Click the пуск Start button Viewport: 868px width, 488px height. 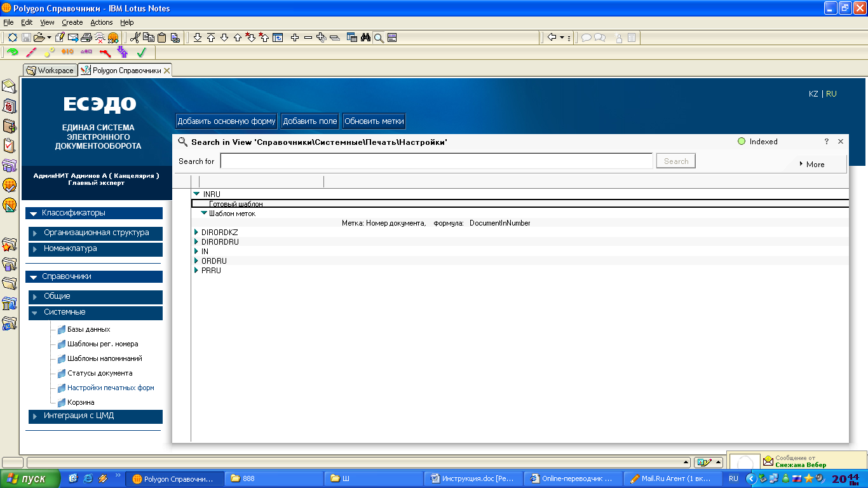click(31, 478)
